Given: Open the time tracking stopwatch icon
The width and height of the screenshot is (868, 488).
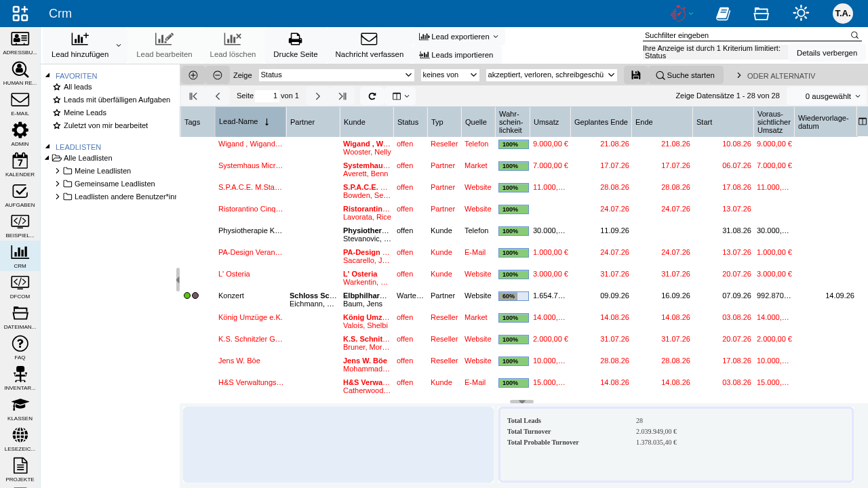Looking at the screenshot, I should 678,13.
